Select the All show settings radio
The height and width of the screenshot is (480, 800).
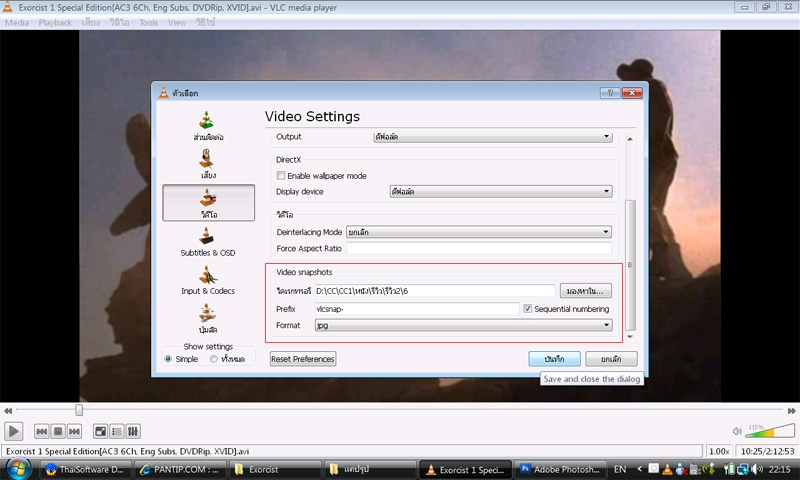[214, 359]
